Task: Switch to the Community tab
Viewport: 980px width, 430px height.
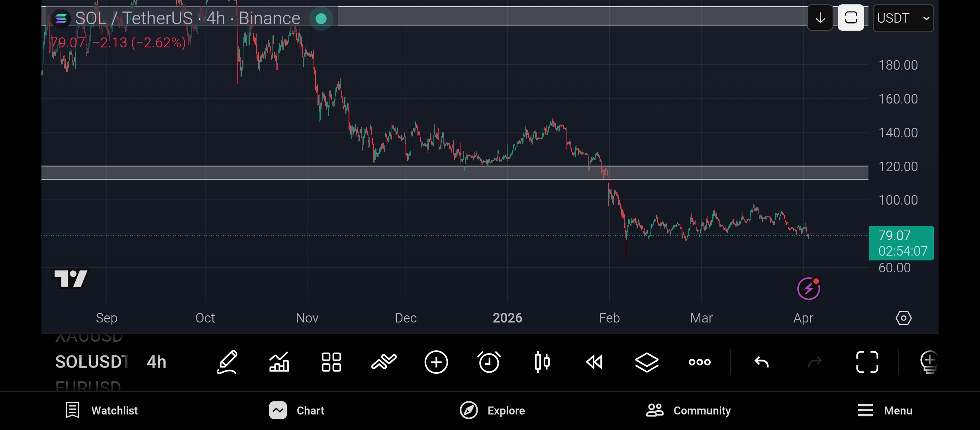Action: pyautogui.click(x=688, y=410)
